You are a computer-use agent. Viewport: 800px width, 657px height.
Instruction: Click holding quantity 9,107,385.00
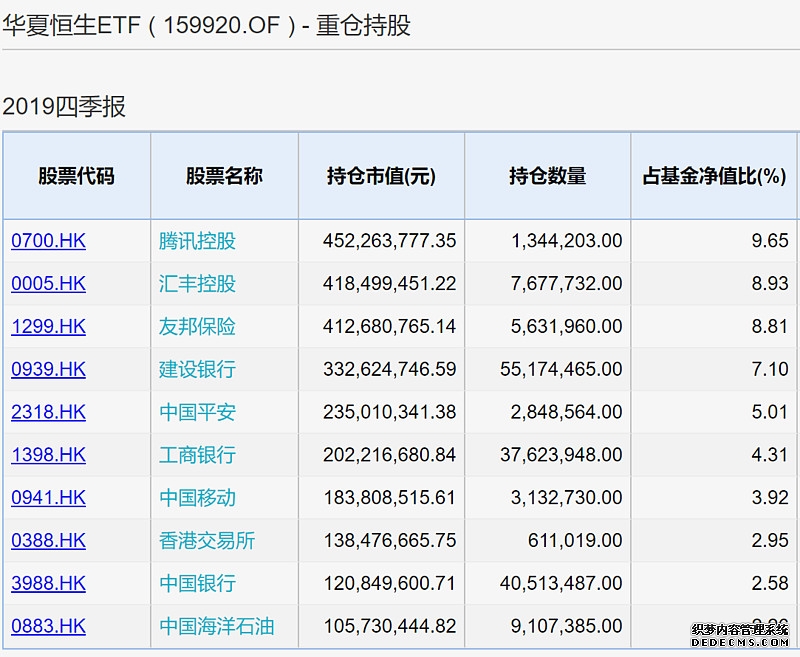(566, 626)
